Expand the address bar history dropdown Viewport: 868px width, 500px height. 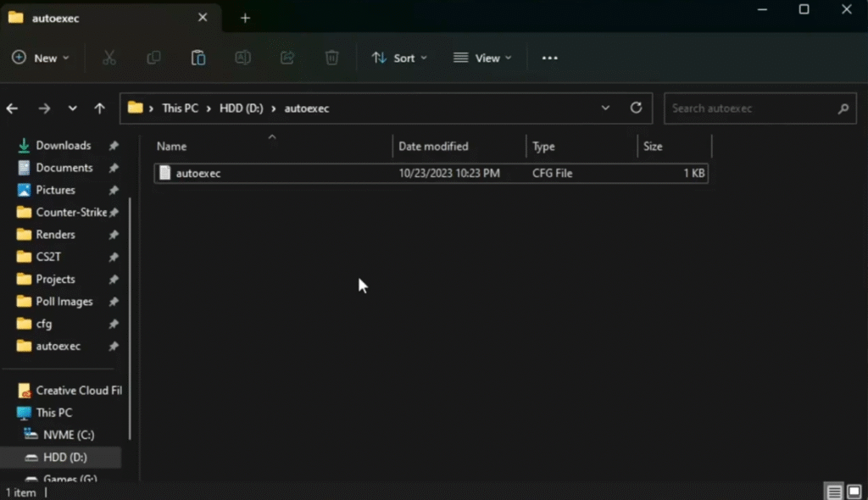click(x=605, y=108)
